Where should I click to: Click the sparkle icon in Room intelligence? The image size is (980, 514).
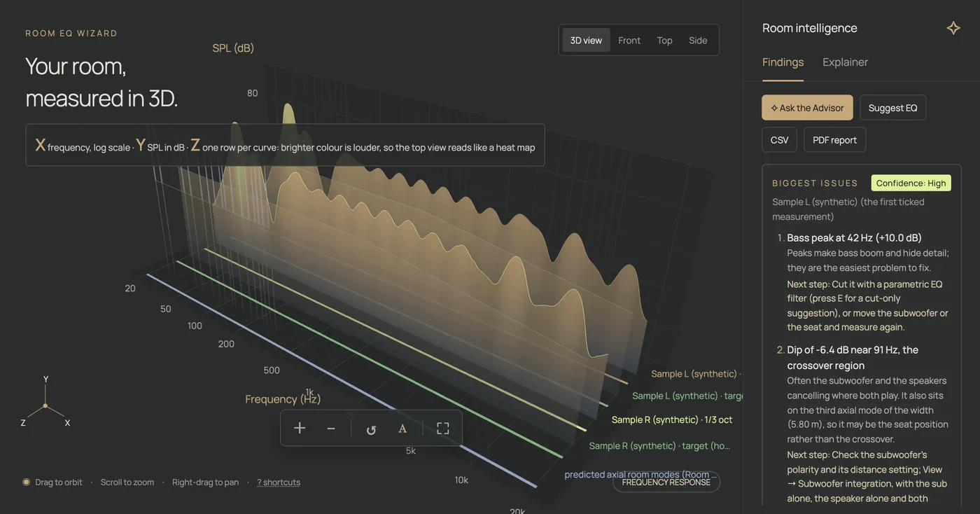point(953,28)
